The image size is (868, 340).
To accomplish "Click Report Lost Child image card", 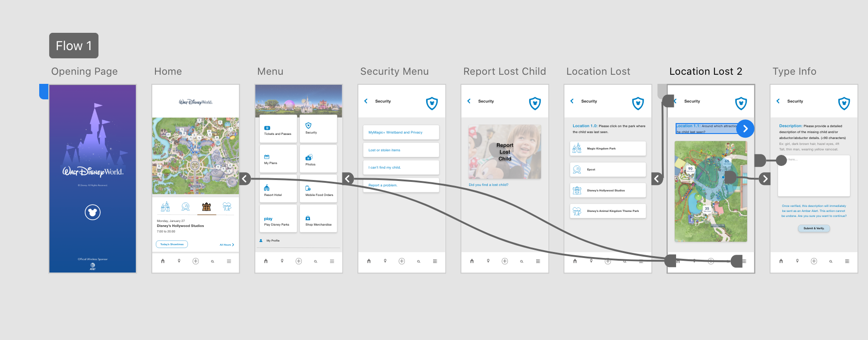I will click(x=505, y=152).
